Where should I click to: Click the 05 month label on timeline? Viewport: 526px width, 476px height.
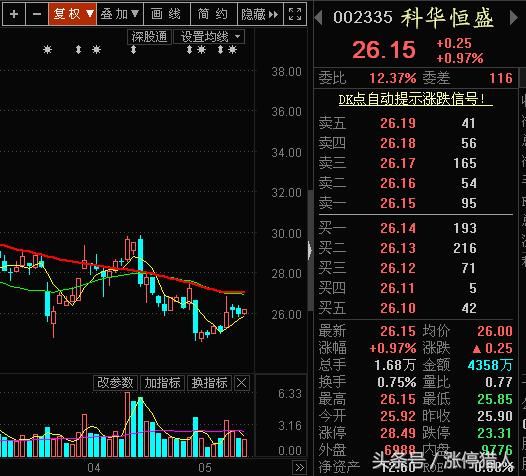[x=205, y=468]
